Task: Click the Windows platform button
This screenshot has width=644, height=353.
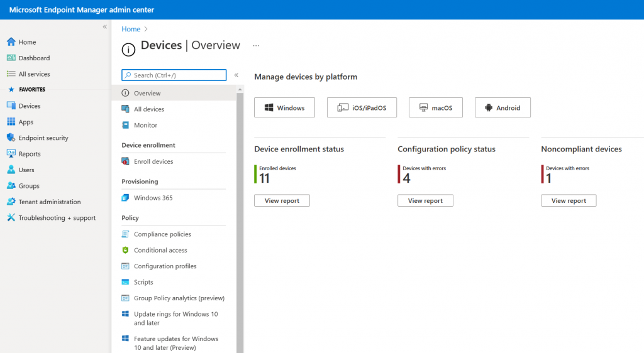Action: 285,107
